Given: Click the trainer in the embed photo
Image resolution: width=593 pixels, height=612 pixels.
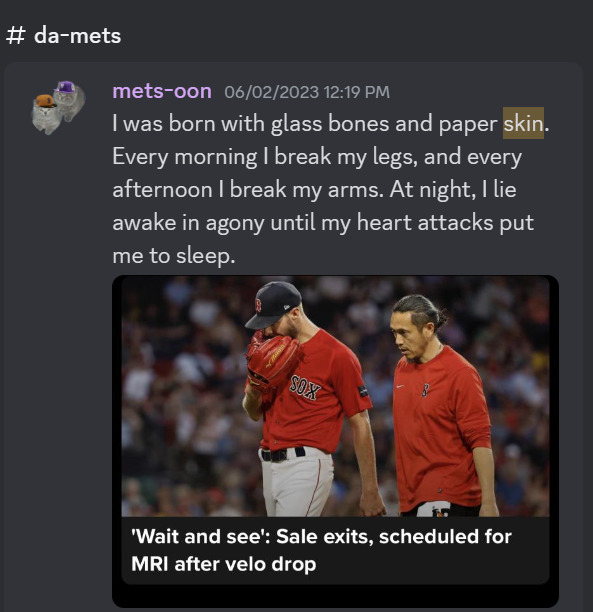Looking at the screenshot, I should tap(441, 406).
